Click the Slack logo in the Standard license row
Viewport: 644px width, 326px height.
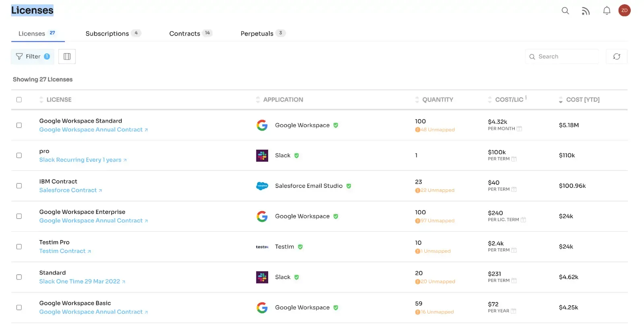click(262, 277)
